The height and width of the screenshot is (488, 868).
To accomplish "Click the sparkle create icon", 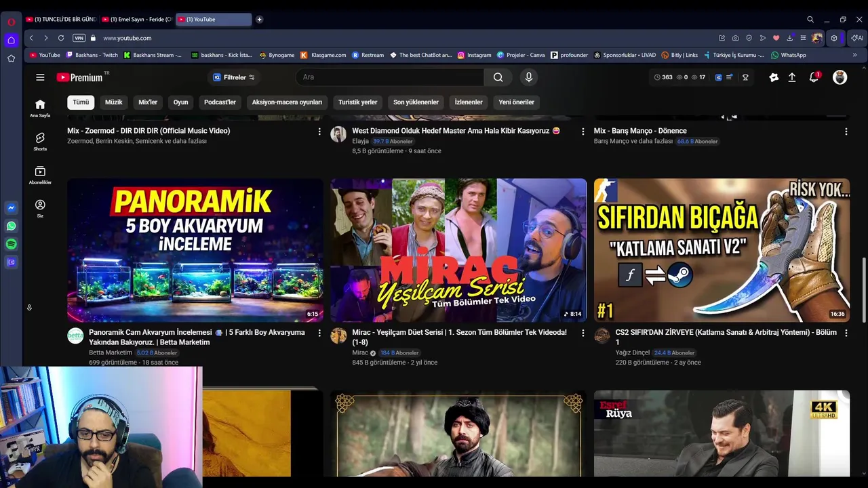I will (774, 77).
